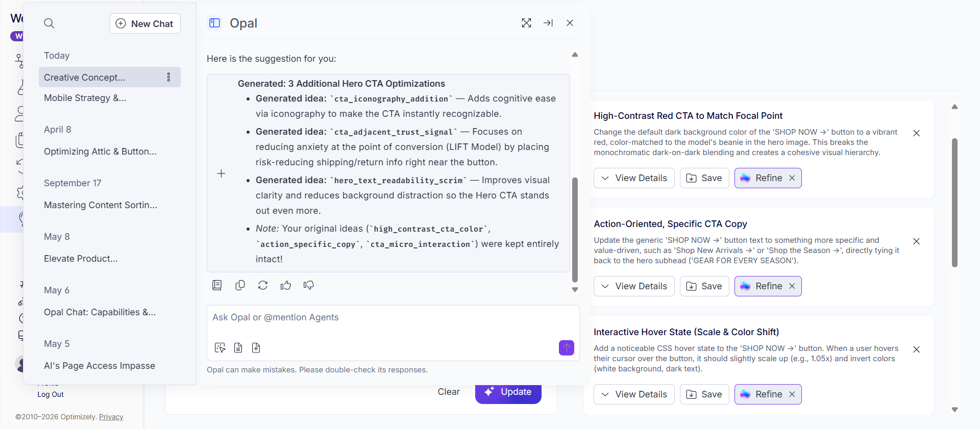The height and width of the screenshot is (429, 980).
Task: Open the Mobile Strategy chat
Action: pyautogui.click(x=85, y=98)
